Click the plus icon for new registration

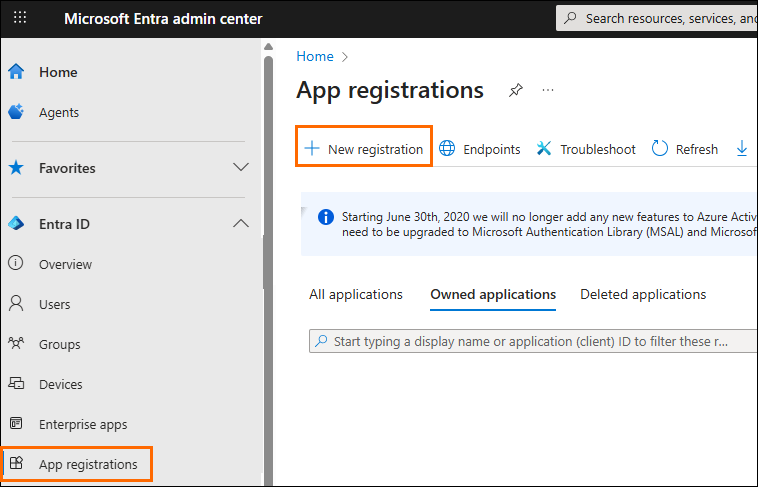(312, 148)
